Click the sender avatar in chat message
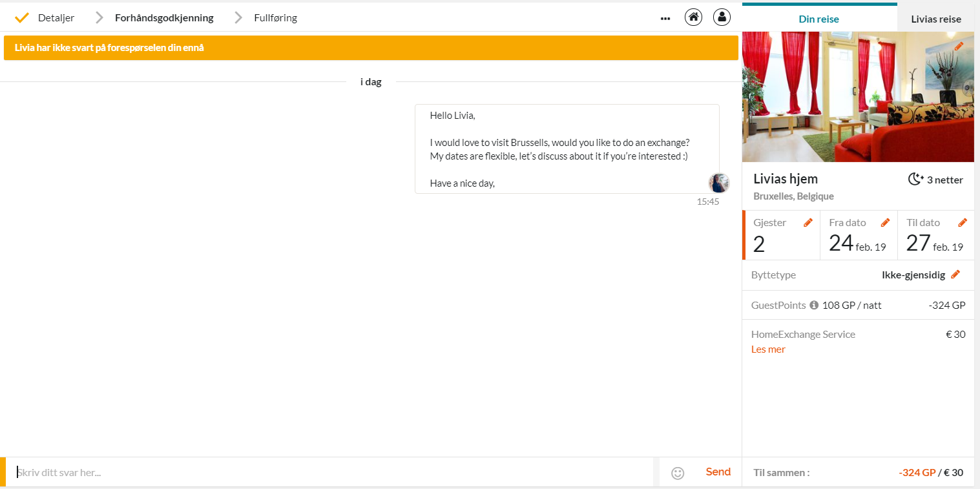Screen dimensions: 980x489 point(718,183)
